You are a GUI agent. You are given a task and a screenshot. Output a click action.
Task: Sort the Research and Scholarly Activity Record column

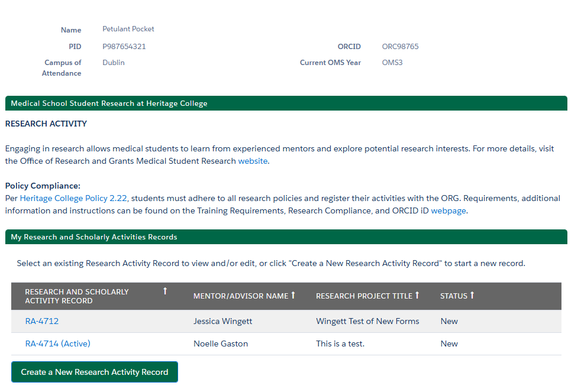click(x=165, y=290)
